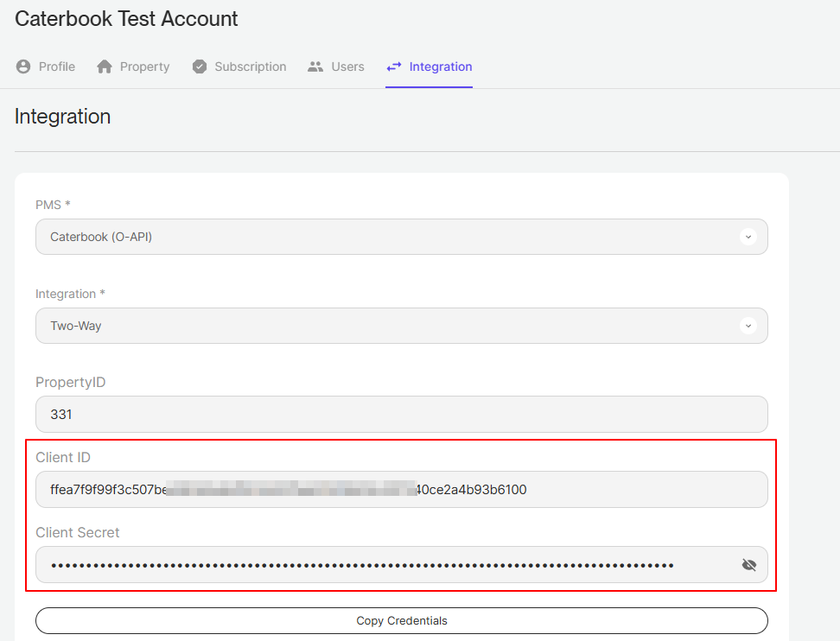Viewport: 840px width, 641px height.
Task: Toggle Client Secret visibility eye icon
Action: click(749, 564)
